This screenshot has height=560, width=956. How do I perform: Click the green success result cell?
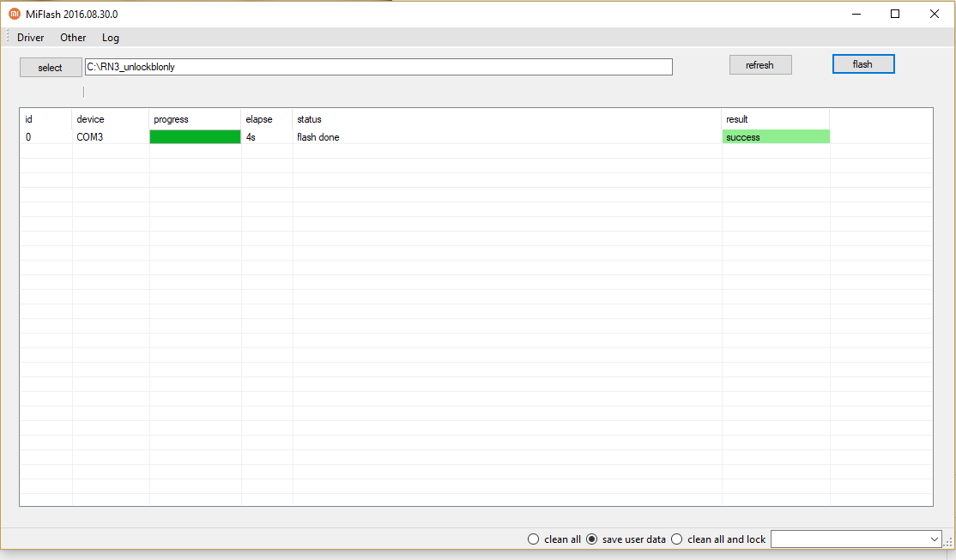click(776, 137)
